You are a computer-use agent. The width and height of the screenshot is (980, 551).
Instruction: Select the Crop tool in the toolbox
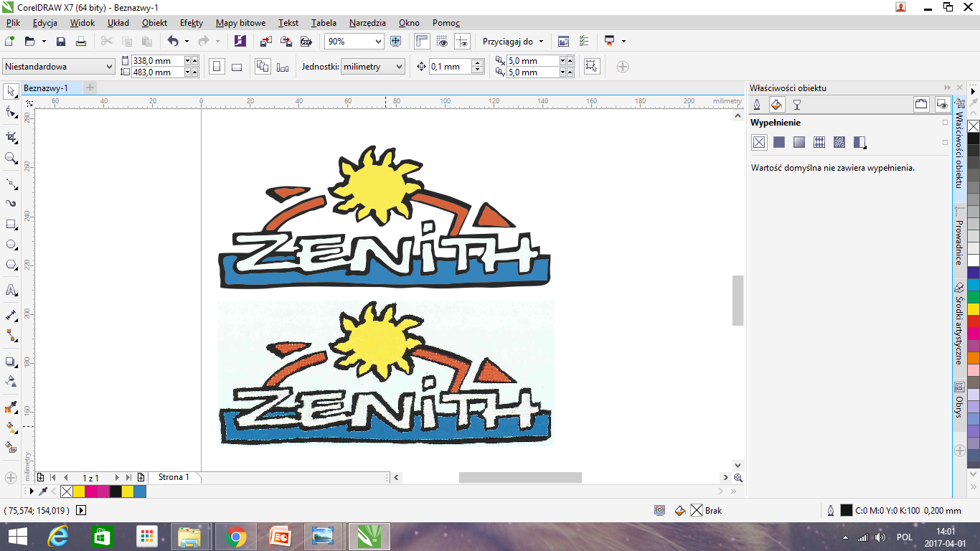click(x=11, y=136)
